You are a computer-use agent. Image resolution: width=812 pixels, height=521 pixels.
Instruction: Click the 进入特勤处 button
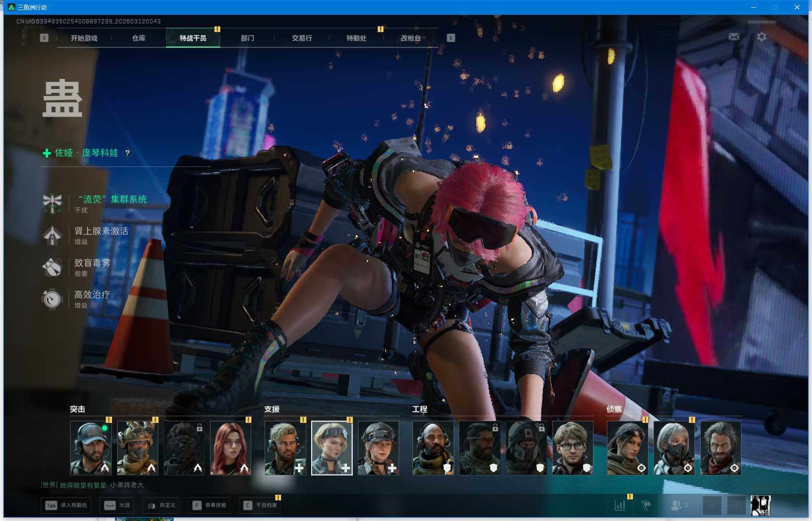(x=66, y=505)
